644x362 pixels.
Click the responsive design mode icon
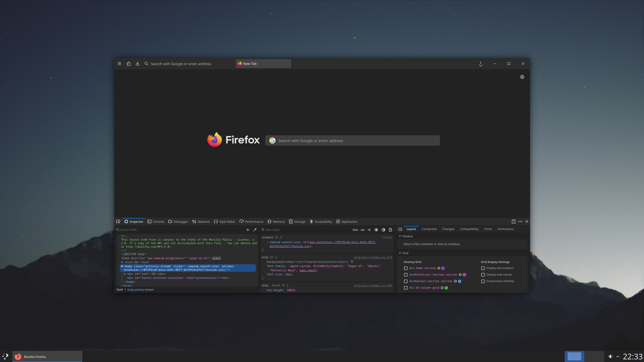(513, 221)
